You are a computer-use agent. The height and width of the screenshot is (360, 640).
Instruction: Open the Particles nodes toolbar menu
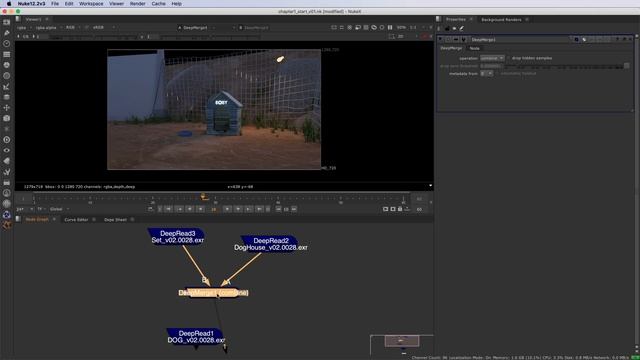pyautogui.click(x=7, y=129)
